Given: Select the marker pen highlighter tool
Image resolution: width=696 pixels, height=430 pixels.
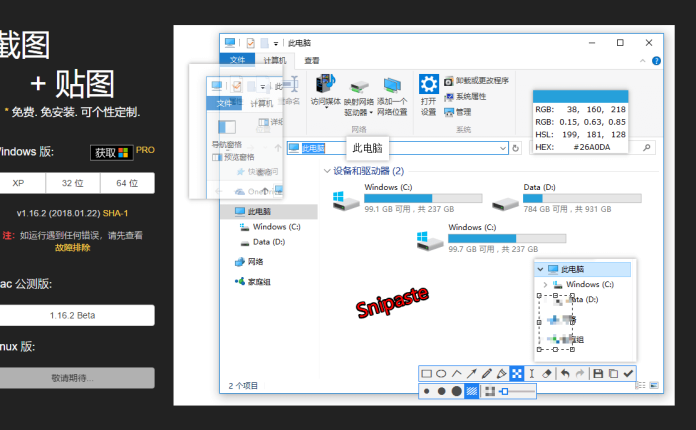Looking at the screenshot, I should click(x=502, y=374).
